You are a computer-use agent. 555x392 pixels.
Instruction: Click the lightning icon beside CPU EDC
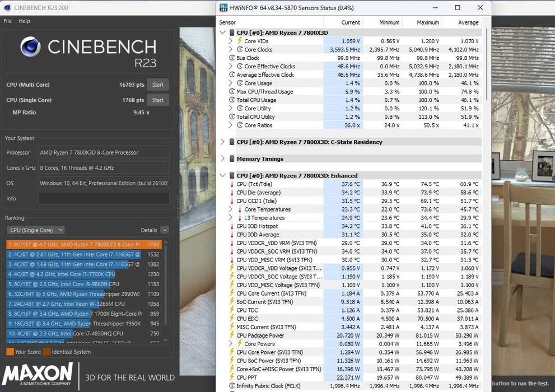232,319
